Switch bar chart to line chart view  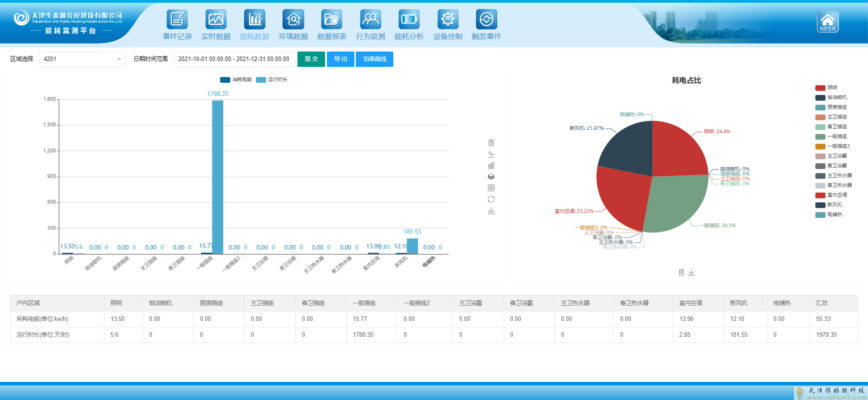(x=491, y=154)
